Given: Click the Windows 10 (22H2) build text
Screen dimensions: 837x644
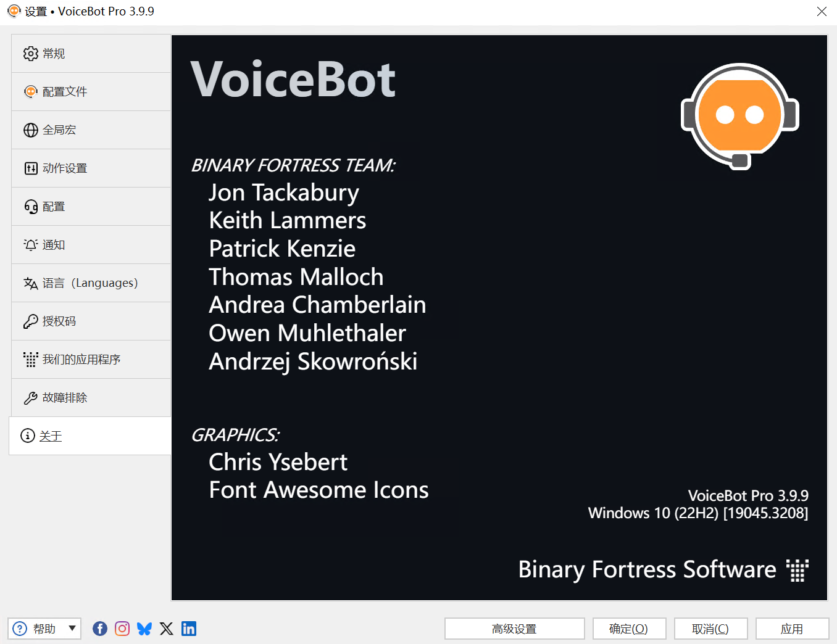Looking at the screenshot, I should pyautogui.click(x=698, y=513).
